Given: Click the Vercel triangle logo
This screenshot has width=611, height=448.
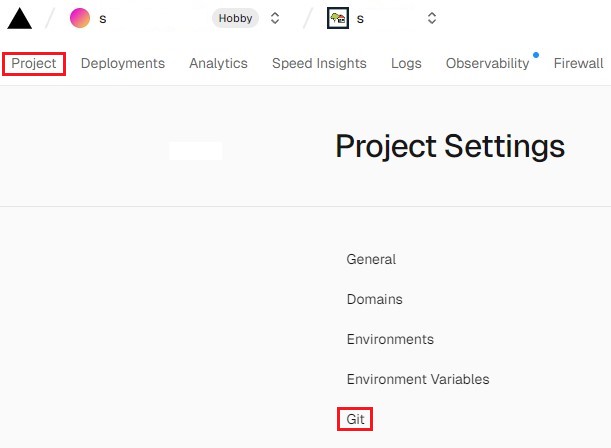Looking at the screenshot, I should pos(20,18).
